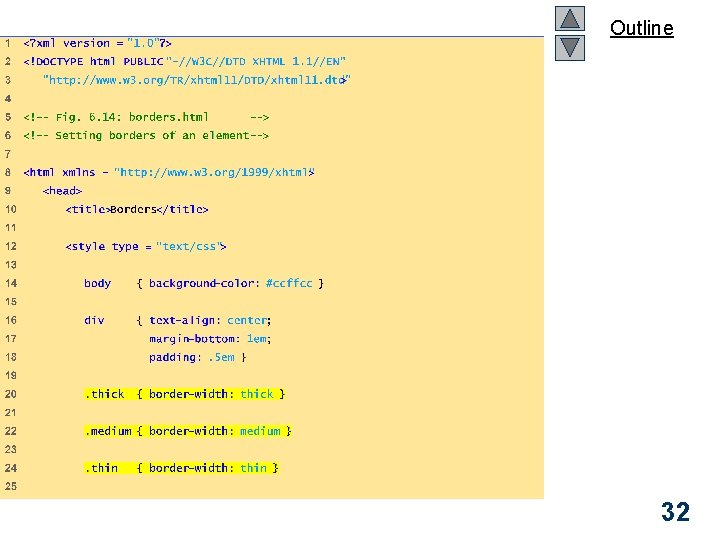Click the down arrow navigation button
Image resolution: width=720 pixels, height=540 pixels.
point(569,48)
